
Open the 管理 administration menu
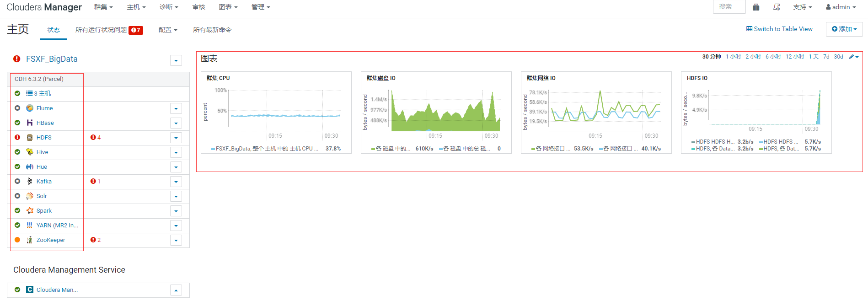coord(261,7)
